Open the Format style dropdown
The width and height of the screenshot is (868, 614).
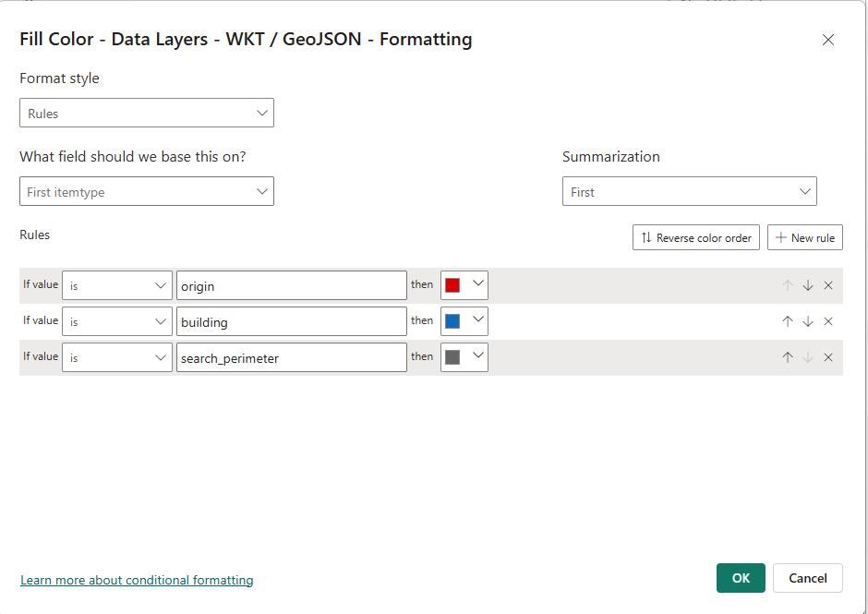click(x=146, y=114)
